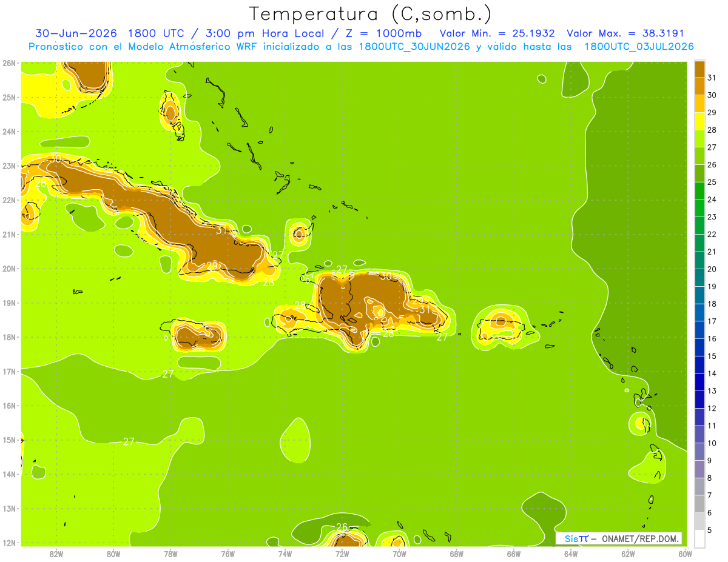The width and height of the screenshot is (728, 562).
Task: Click contour label "27" beside latitude 15N
Action: click(x=129, y=441)
